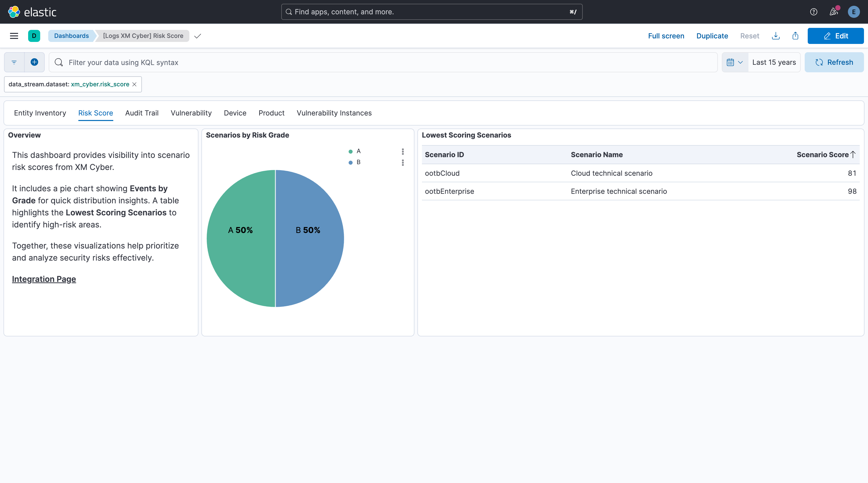Open the Vulnerability tab
Screen dimensions: 868x483
[191, 113]
